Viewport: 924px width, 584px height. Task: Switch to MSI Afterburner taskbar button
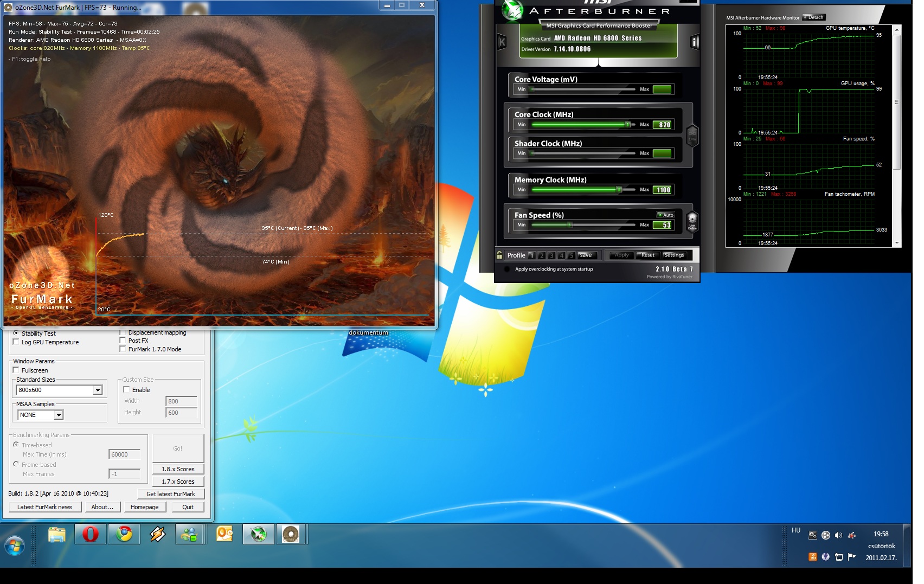(259, 535)
